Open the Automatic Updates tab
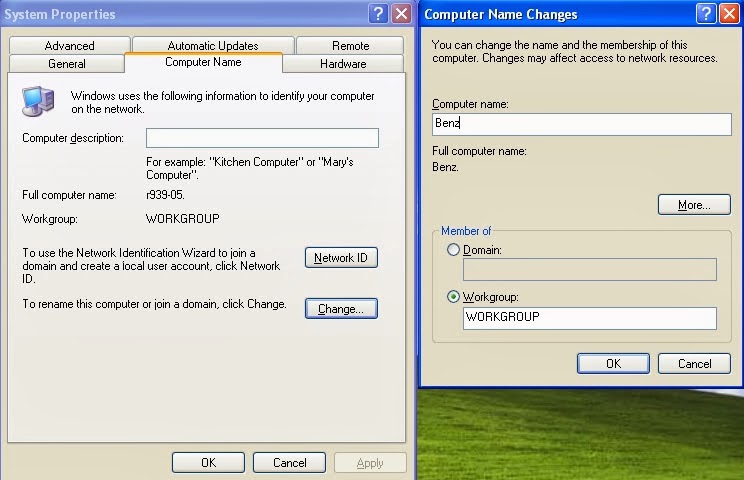The image size is (744, 480). (213, 46)
